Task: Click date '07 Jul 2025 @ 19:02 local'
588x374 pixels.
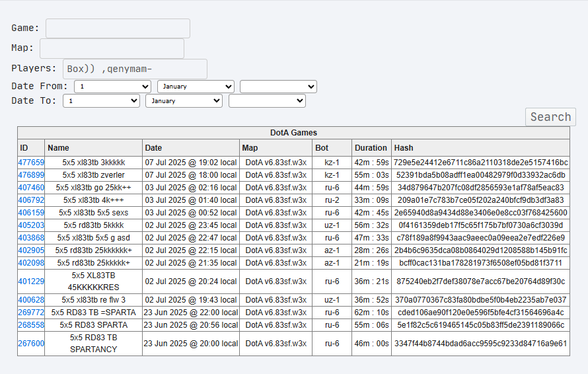Action: pyautogui.click(x=191, y=163)
